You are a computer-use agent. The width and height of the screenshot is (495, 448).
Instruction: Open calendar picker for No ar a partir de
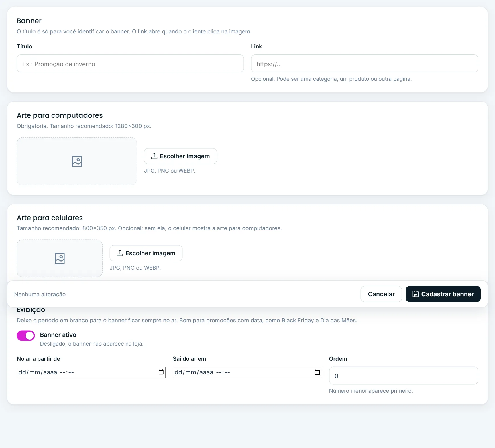pyautogui.click(x=161, y=372)
